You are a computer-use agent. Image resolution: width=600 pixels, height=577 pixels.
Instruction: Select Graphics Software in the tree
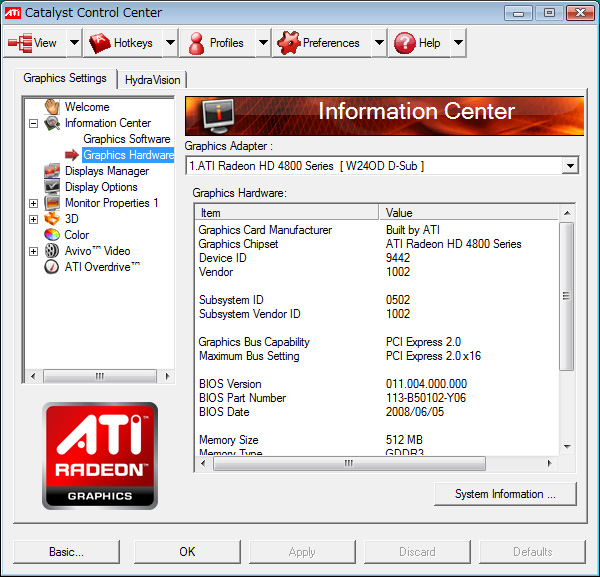coord(127,139)
